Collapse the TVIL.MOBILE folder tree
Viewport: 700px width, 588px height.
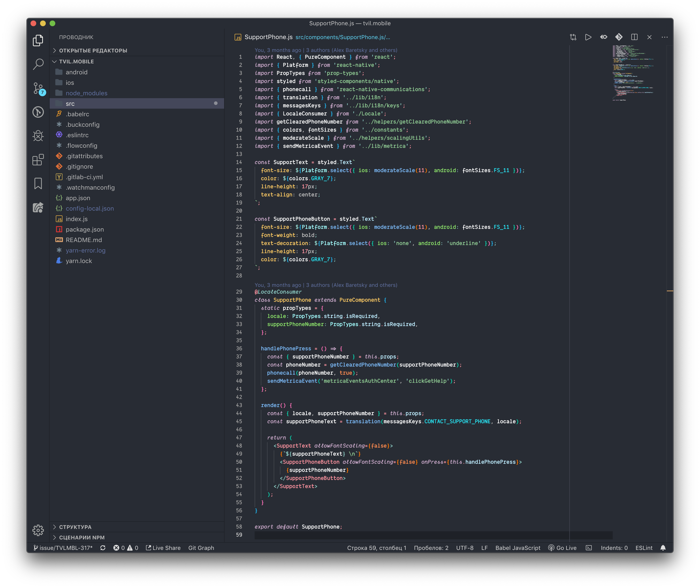pos(77,61)
